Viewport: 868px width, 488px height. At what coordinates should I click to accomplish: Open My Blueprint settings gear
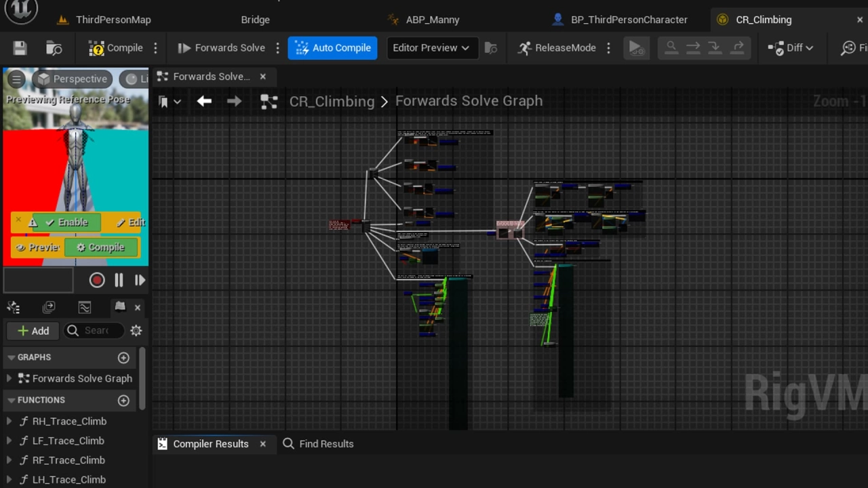click(136, 331)
